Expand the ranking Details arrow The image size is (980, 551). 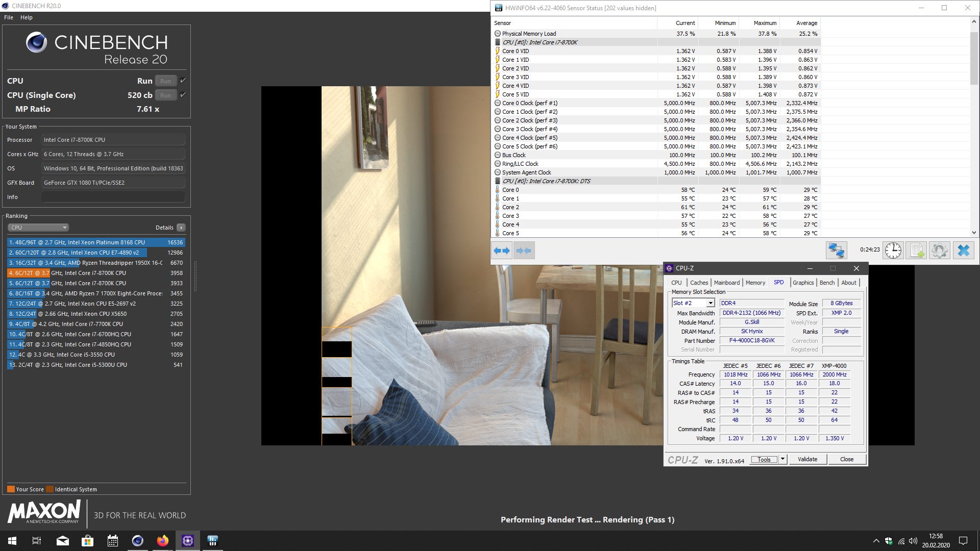(181, 228)
